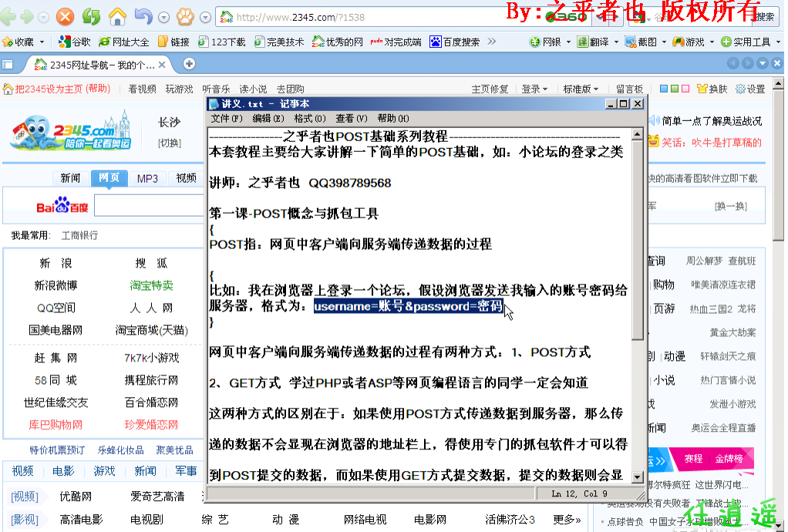Screen dimensions: 788x532
Task: Click the Baidu search input box
Action: [x=150, y=206]
